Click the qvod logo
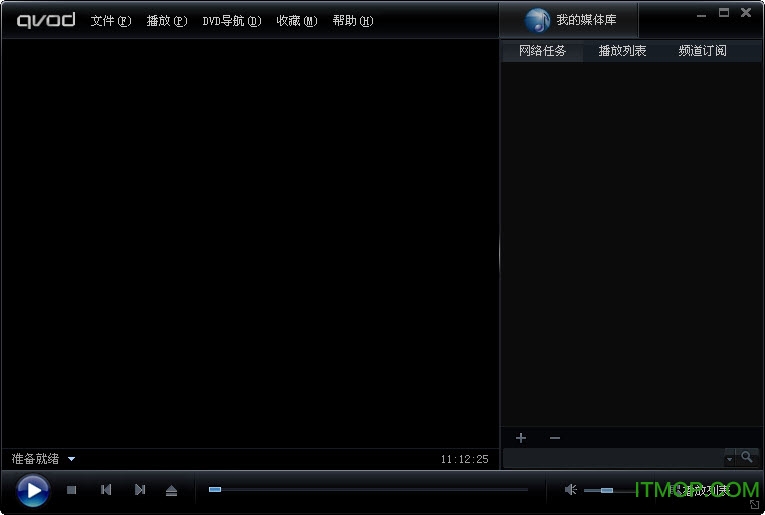Image resolution: width=765 pixels, height=515 pixels. coord(46,20)
